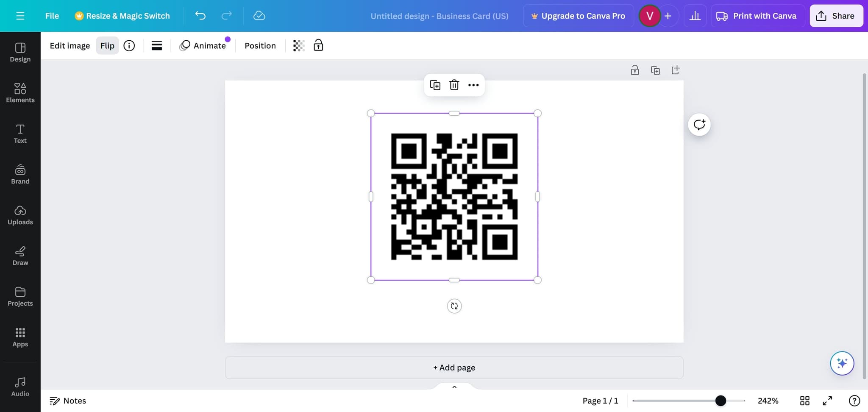The height and width of the screenshot is (412, 868).
Task: Expand the page thumbnails chevron
Action: (454, 387)
